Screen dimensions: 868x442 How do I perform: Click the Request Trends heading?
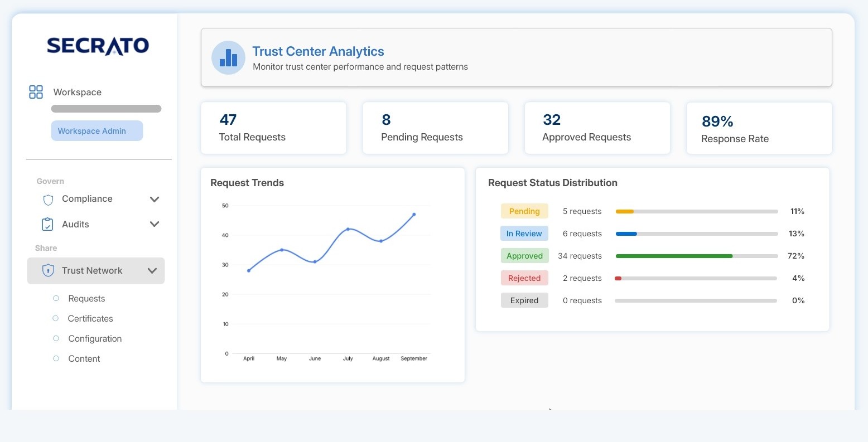pos(247,183)
